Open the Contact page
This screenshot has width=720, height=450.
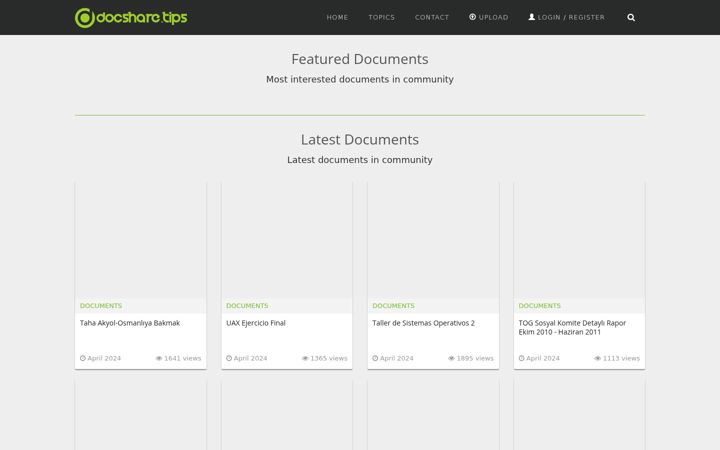[432, 17]
